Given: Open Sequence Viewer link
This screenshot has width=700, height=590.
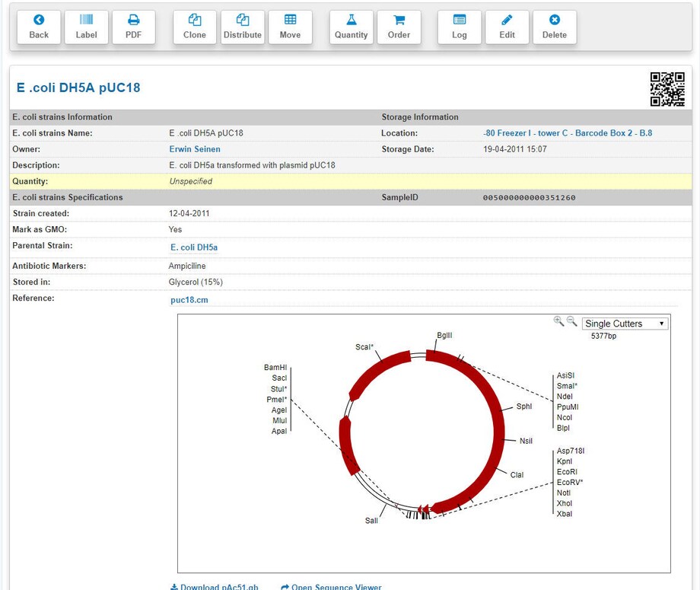Looking at the screenshot, I should [331, 587].
